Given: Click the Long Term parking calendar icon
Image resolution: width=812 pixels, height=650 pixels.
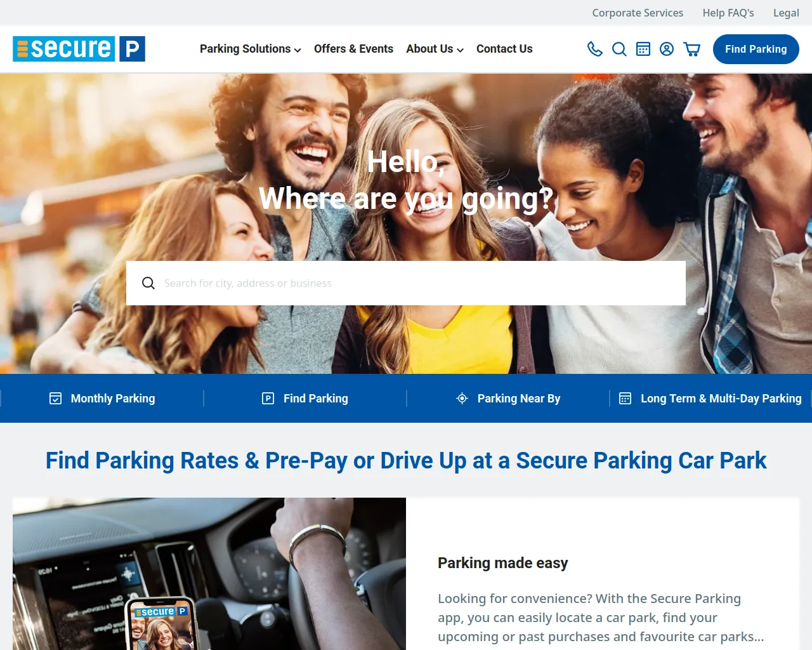Looking at the screenshot, I should (625, 399).
